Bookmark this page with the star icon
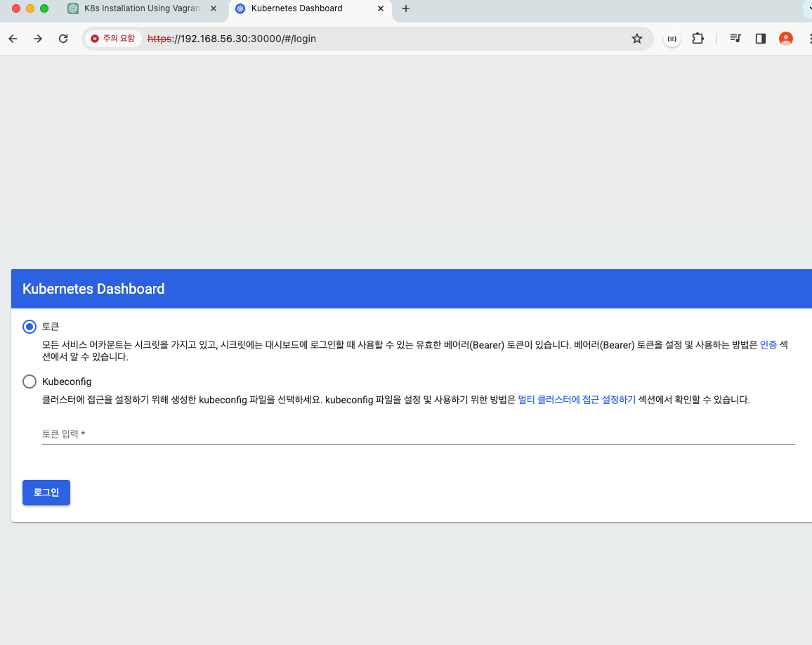This screenshot has width=812, height=645. (x=637, y=39)
